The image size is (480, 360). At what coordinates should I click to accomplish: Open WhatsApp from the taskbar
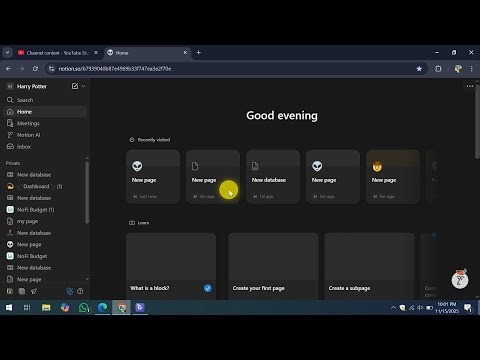(x=84, y=308)
